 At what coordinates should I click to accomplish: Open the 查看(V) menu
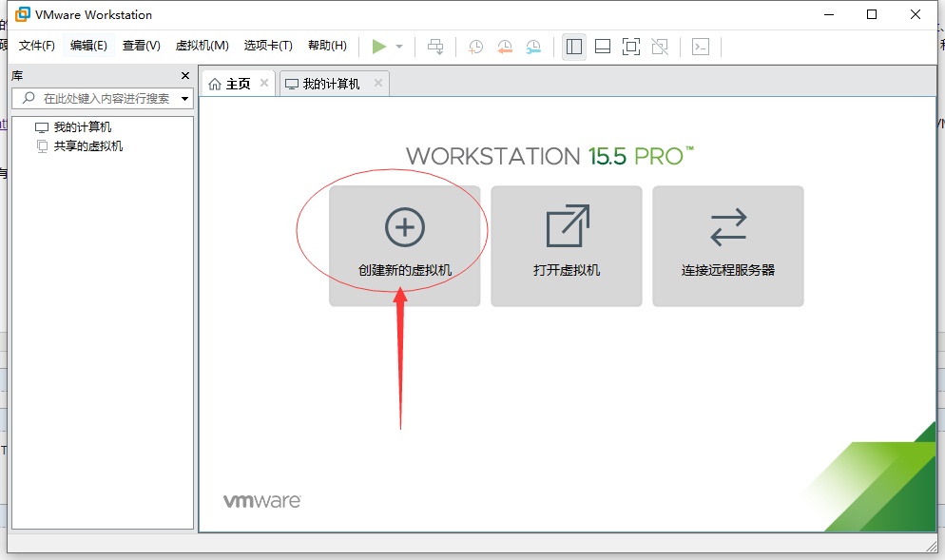[x=142, y=46]
